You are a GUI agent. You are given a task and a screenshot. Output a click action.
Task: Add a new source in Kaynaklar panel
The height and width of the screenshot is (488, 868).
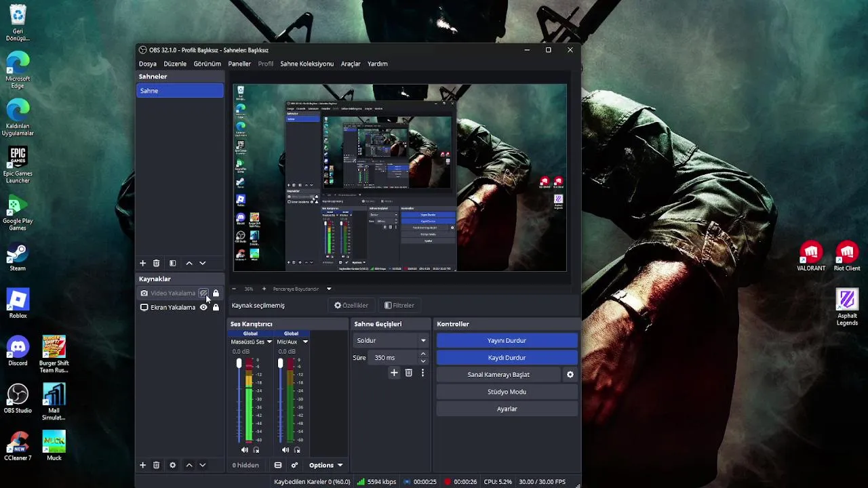click(142, 465)
